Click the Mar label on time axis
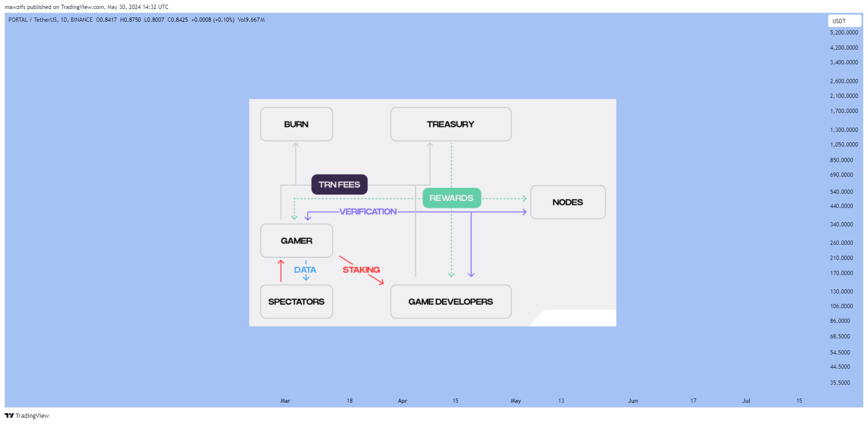The height and width of the screenshot is (424, 868). pos(285,401)
